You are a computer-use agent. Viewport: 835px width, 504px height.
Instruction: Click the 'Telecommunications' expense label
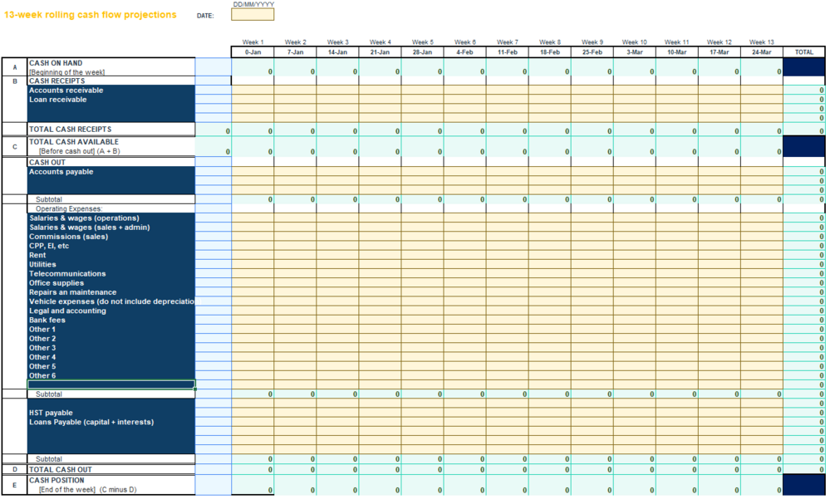pos(67,273)
